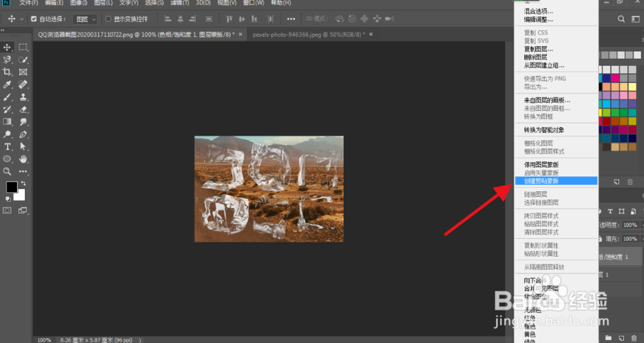Select the 色相/饱和度 1 layer row
This screenshot has width=644, height=343.
[621, 257]
